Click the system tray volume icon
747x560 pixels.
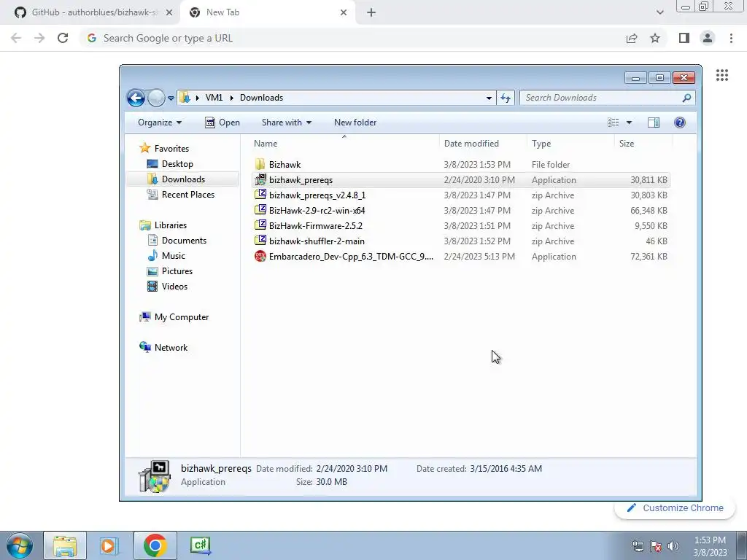click(673, 546)
